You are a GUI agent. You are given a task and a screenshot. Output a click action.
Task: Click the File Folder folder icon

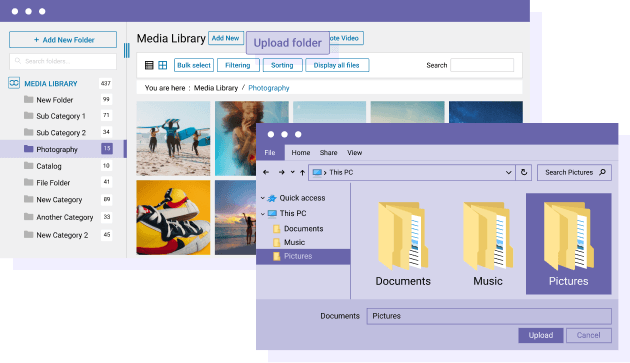29,183
